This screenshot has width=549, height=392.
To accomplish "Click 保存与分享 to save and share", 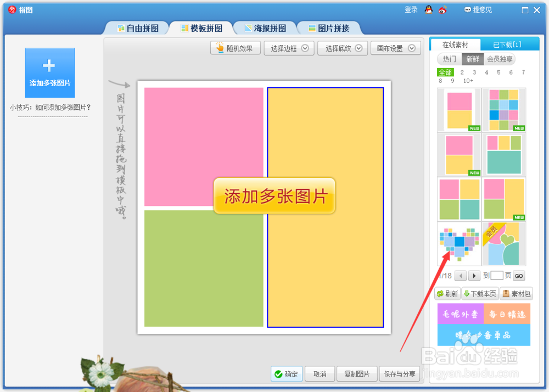I will pos(400,374).
